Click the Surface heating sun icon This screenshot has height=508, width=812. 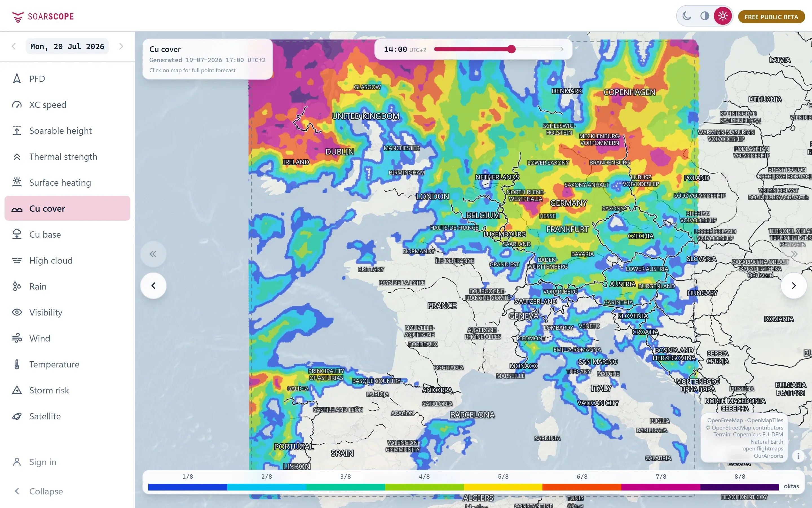click(x=17, y=182)
